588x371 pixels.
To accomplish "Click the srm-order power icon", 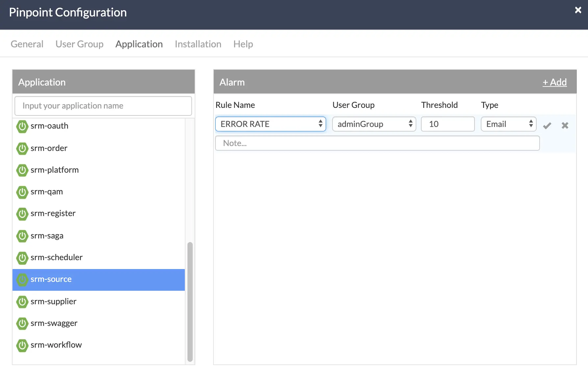I will (x=22, y=149).
